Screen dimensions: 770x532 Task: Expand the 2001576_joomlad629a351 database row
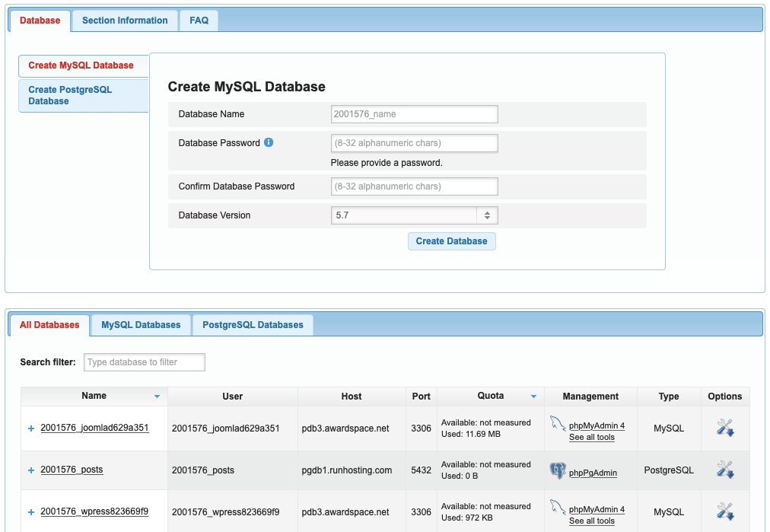click(x=30, y=427)
